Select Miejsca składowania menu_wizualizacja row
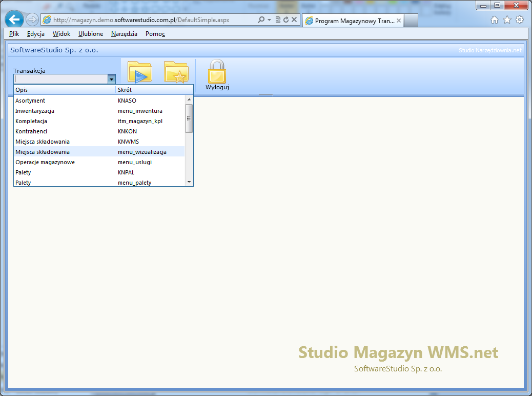532x396 pixels. pos(99,151)
